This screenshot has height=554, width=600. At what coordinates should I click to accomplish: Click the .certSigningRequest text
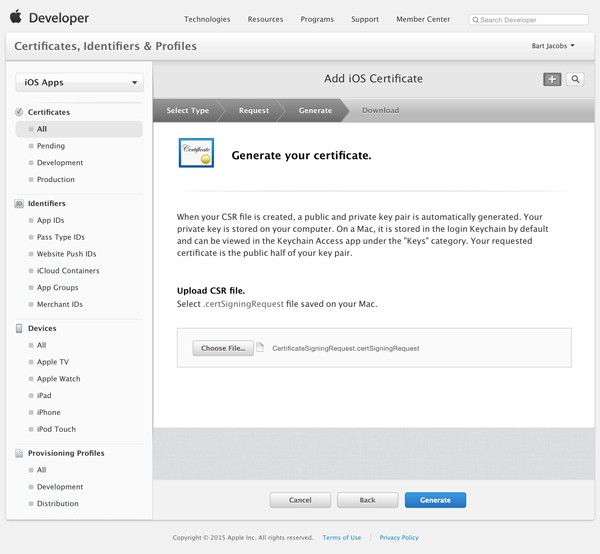244,304
